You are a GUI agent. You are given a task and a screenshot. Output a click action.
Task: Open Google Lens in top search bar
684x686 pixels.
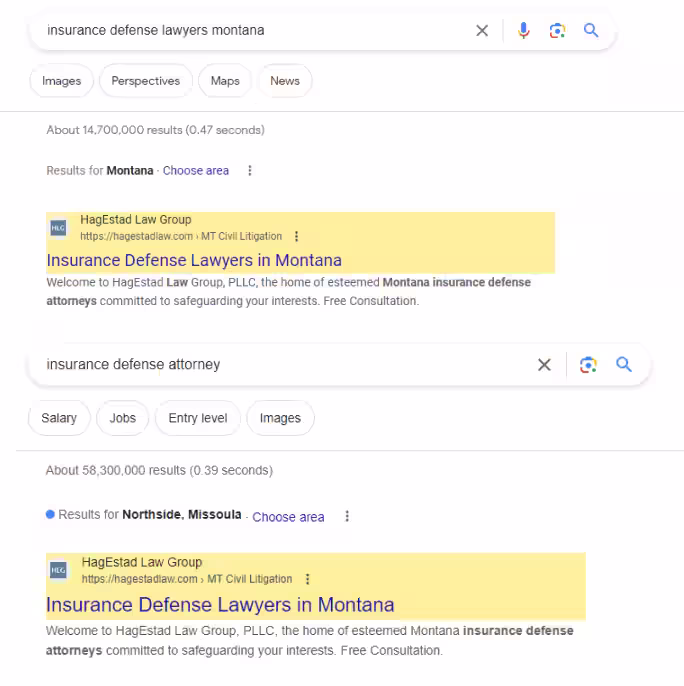pos(557,31)
